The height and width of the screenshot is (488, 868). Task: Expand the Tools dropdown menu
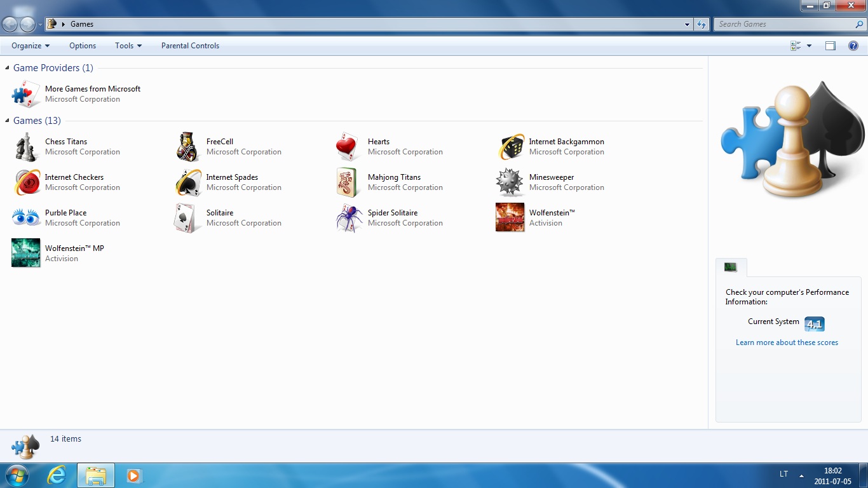coord(128,46)
